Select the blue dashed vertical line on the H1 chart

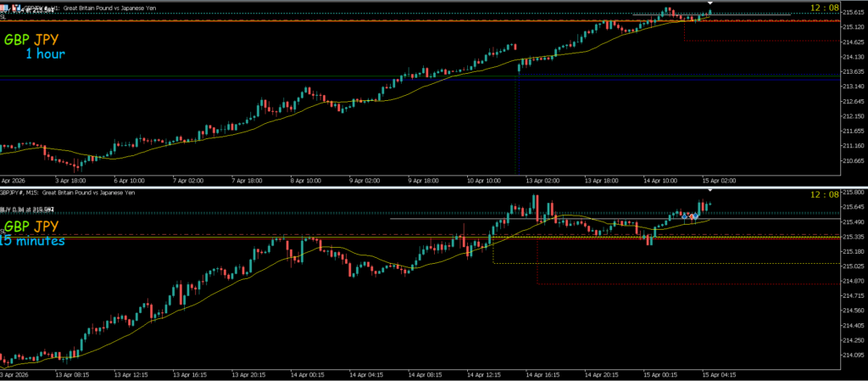[x=517, y=127]
